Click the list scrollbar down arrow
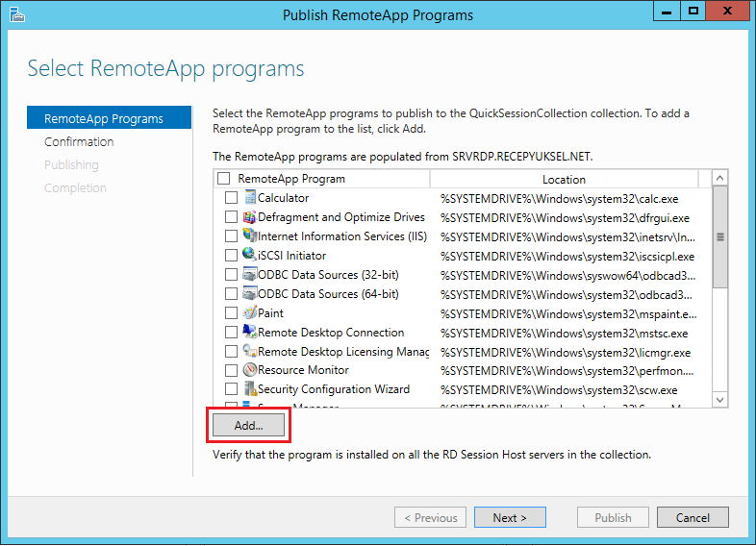The width and height of the screenshot is (756, 546). click(x=719, y=400)
